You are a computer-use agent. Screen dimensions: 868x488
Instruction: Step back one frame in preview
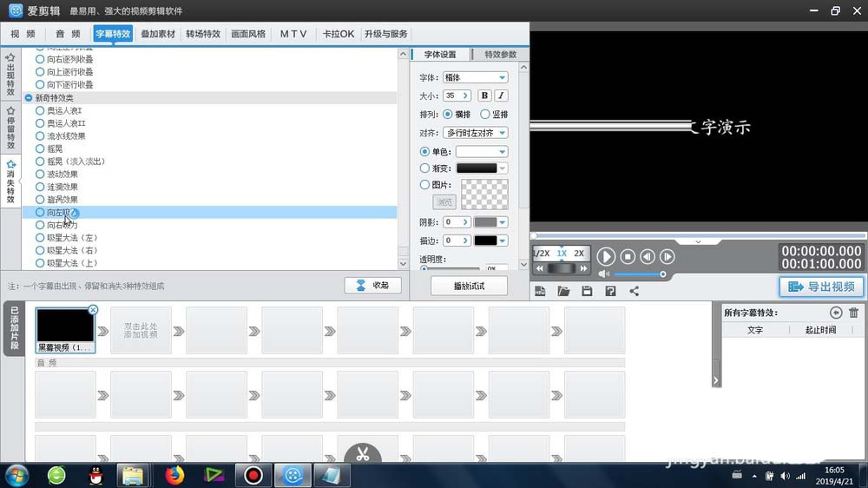coord(648,256)
